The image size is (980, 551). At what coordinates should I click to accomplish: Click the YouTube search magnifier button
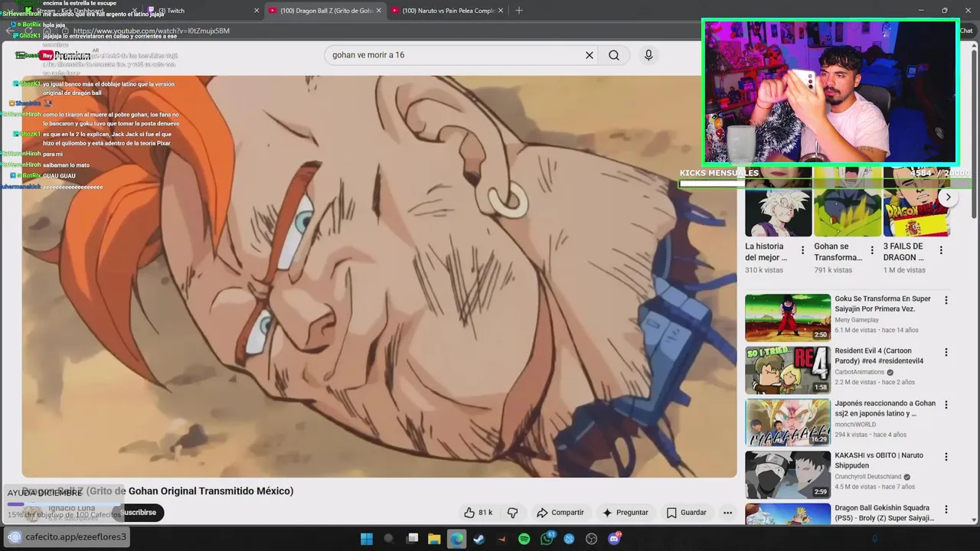(x=614, y=55)
